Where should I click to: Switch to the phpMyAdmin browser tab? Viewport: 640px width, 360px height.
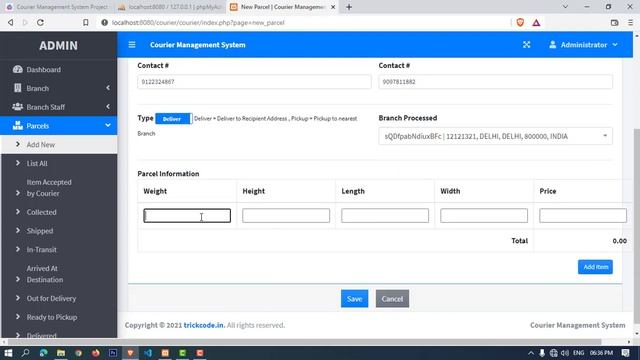click(169, 7)
